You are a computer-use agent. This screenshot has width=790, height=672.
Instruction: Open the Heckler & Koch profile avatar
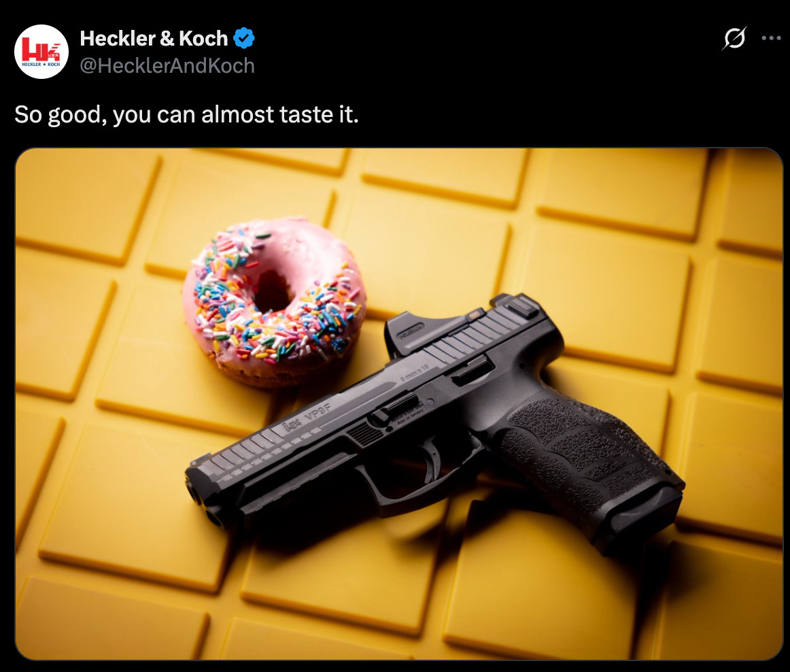[x=41, y=52]
